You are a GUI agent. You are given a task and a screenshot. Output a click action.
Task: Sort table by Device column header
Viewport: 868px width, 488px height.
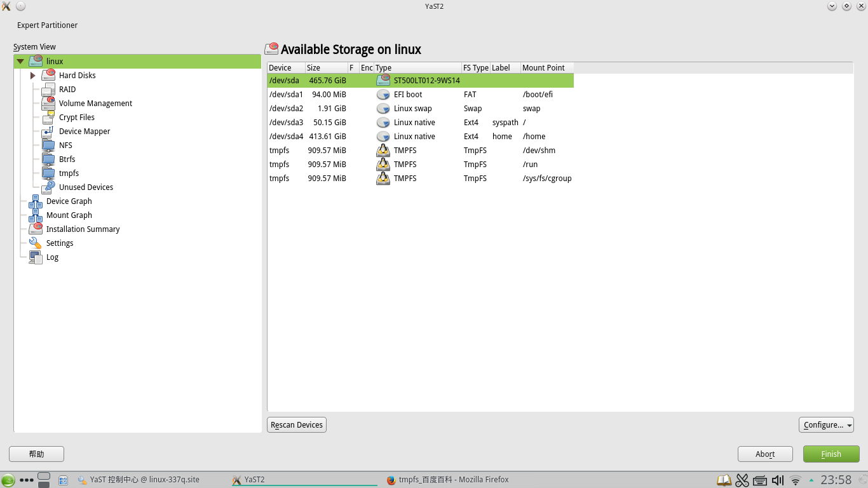pyautogui.click(x=286, y=67)
